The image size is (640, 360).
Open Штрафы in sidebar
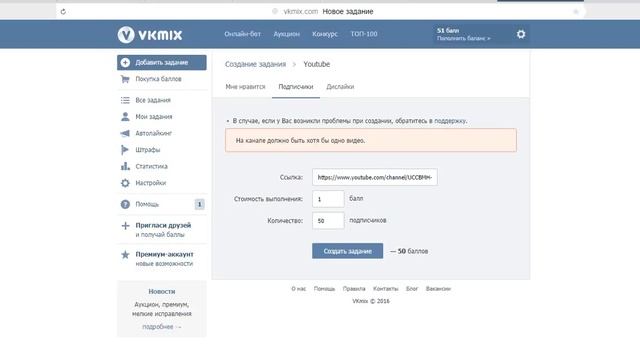click(x=148, y=150)
